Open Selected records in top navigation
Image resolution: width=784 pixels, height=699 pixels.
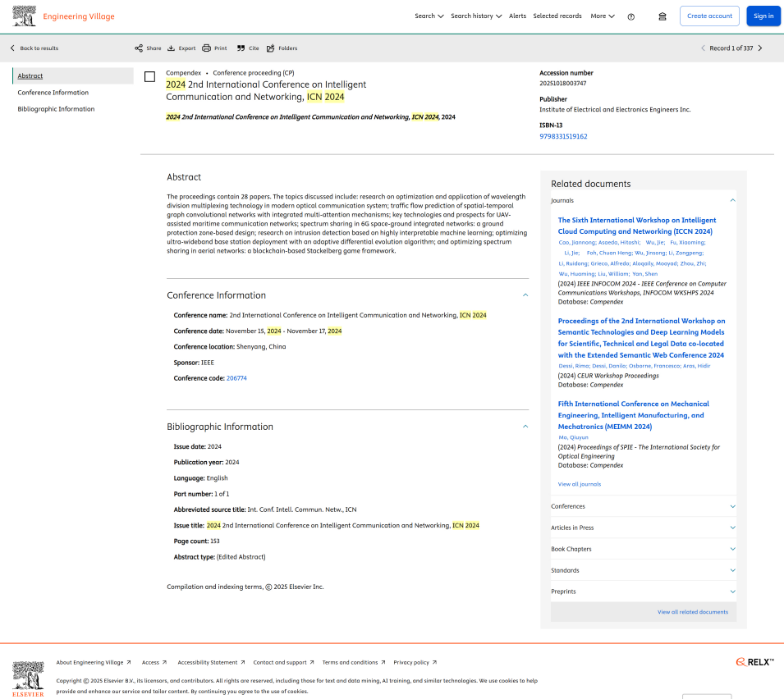pyautogui.click(x=557, y=16)
